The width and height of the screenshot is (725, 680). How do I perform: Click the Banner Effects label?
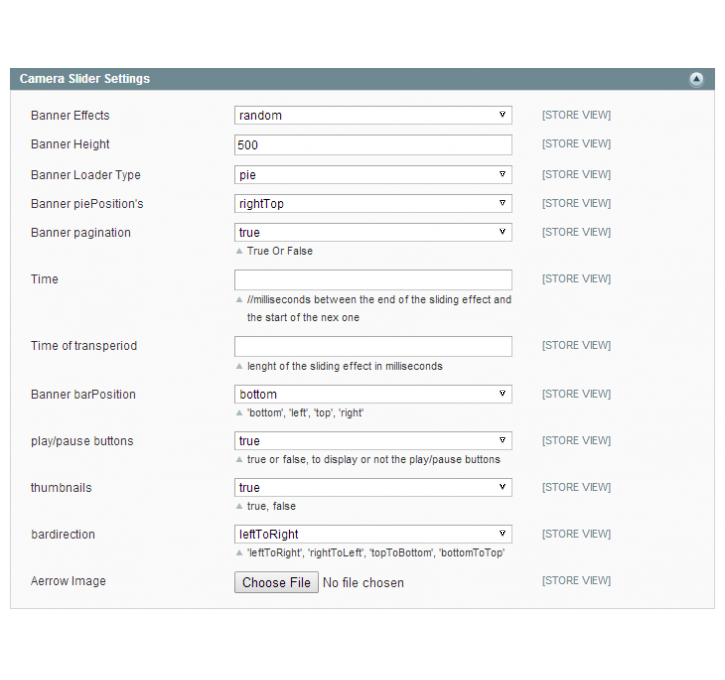click(70, 116)
